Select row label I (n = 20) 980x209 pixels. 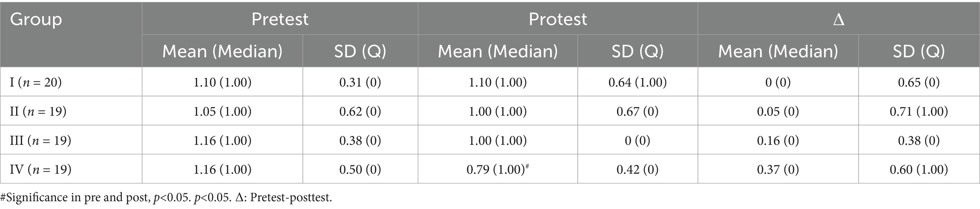point(36,82)
